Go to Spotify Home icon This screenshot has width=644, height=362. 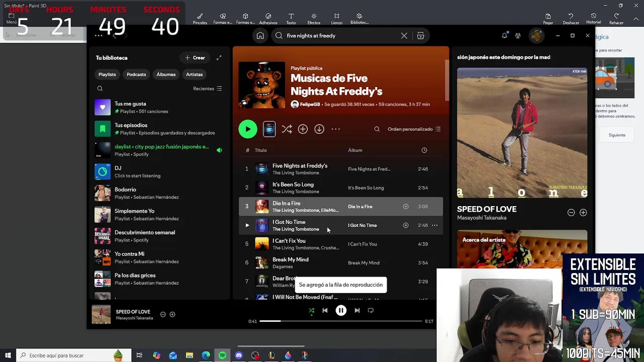260,36
